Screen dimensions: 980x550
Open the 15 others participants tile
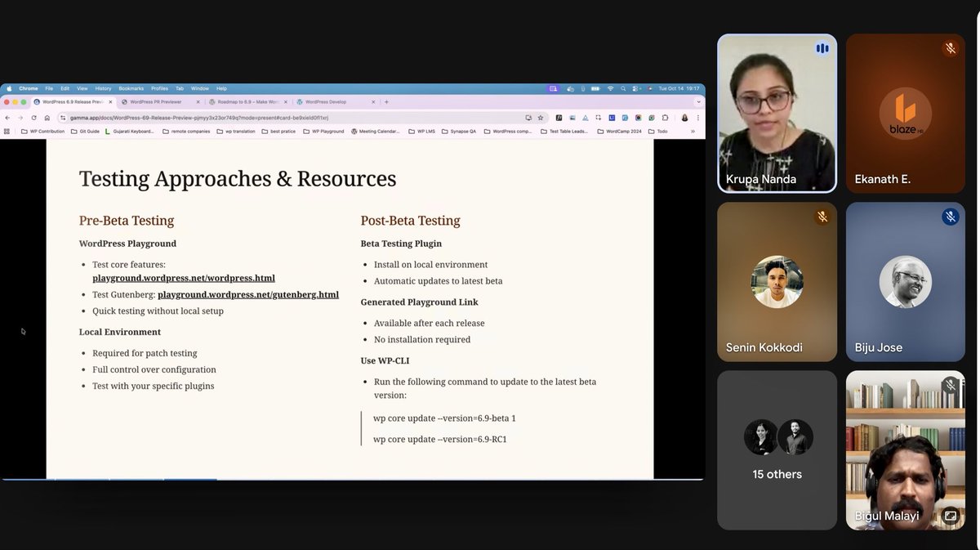(777, 450)
